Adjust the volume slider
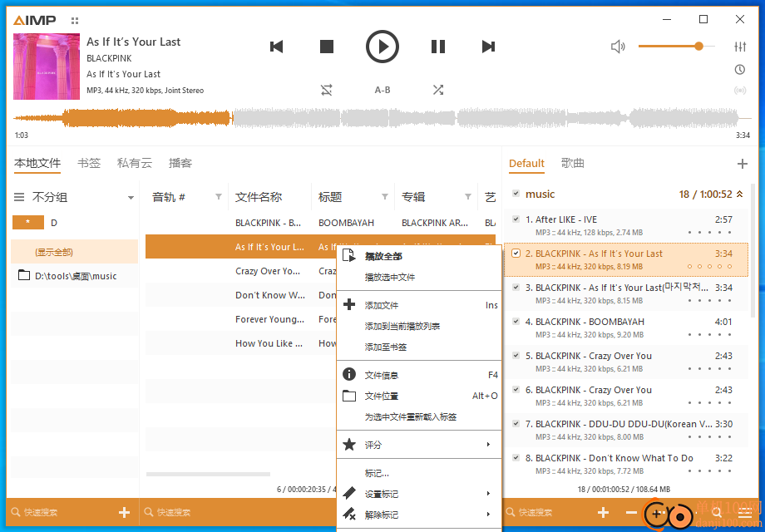Image resolution: width=765 pixels, height=532 pixels. (676, 47)
